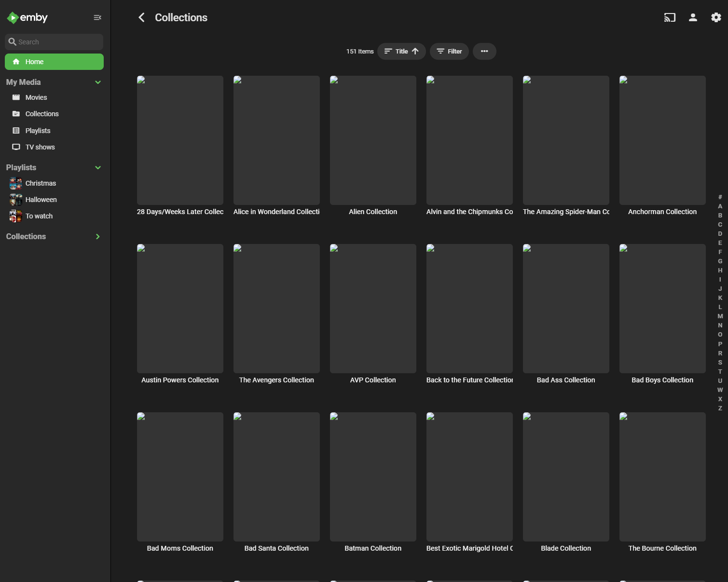
Task: Click the Cast to device icon
Action: pos(670,18)
